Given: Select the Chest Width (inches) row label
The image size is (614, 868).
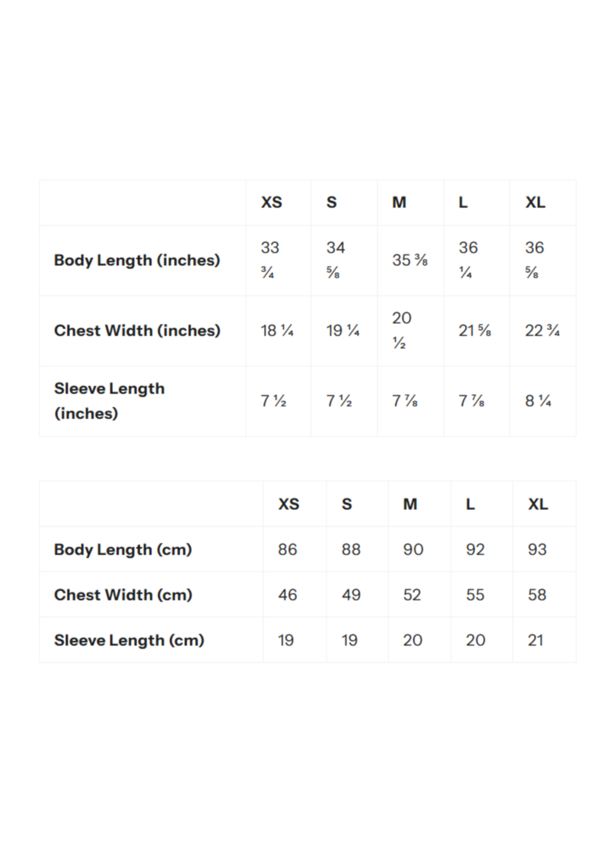Looking at the screenshot, I should tap(137, 330).
